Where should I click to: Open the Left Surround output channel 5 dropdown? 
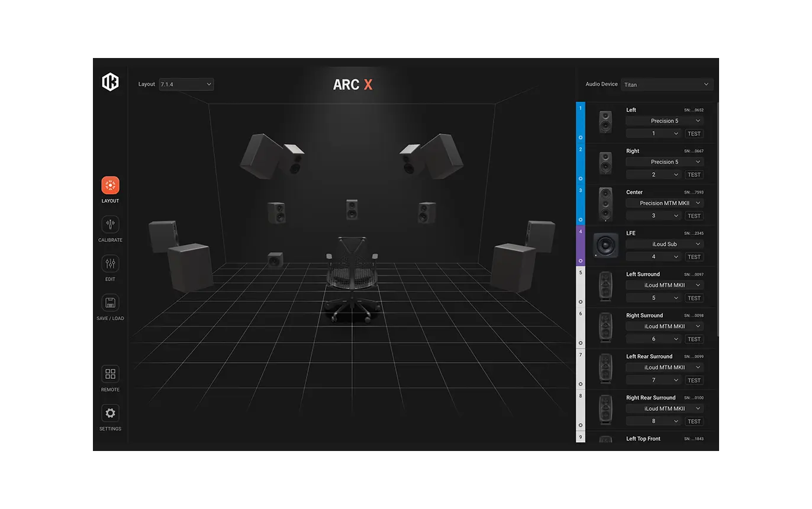coord(654,298)
